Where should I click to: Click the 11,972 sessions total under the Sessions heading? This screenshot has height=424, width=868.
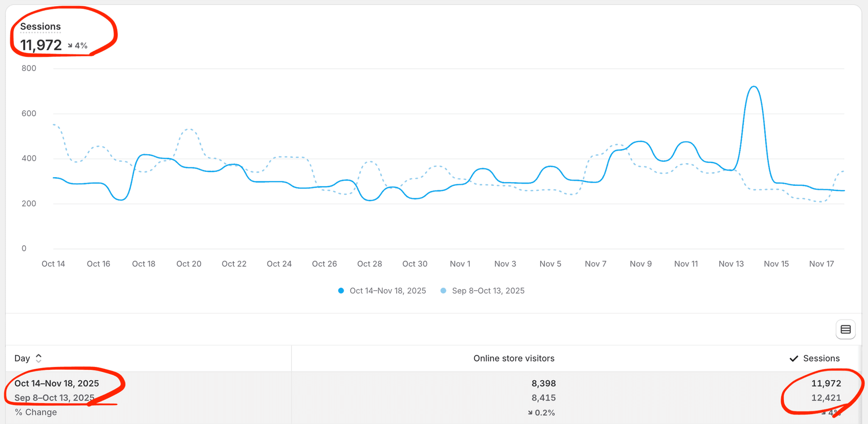(41, 45)
